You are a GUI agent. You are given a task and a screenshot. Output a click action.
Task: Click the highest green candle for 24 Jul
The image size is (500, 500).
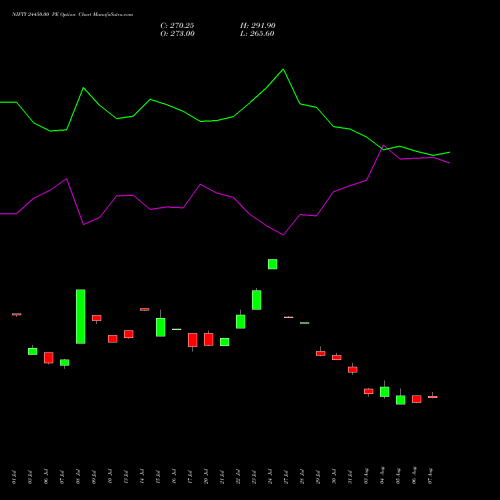(x=273, y=264)
